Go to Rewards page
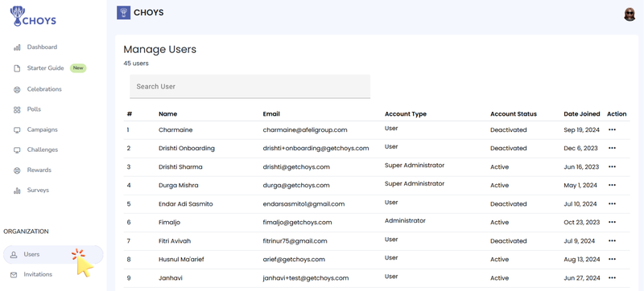644x291 pixels. point(39,170)
